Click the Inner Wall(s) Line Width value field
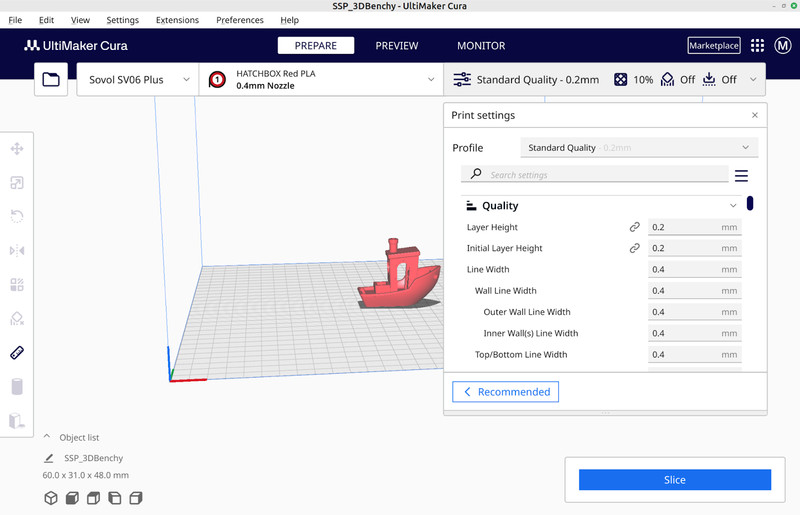 coord(694,333)
